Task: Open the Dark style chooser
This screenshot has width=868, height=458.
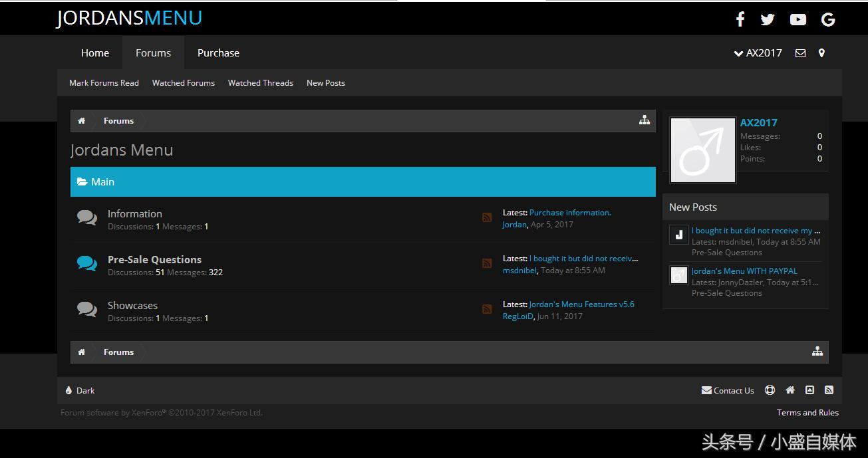Action: tap(80, 391)
